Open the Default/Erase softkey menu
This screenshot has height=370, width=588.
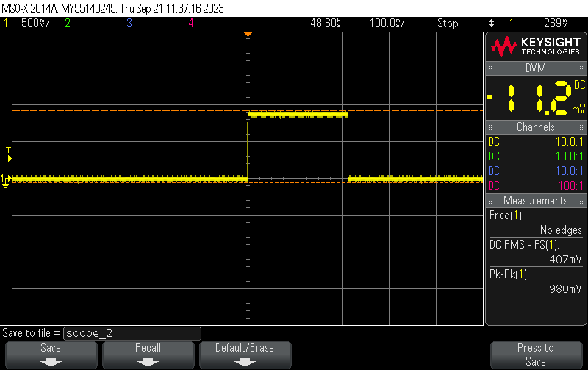(x=245, y=355)
